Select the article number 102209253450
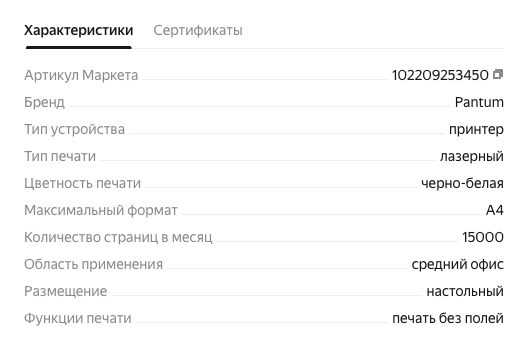 440,75
